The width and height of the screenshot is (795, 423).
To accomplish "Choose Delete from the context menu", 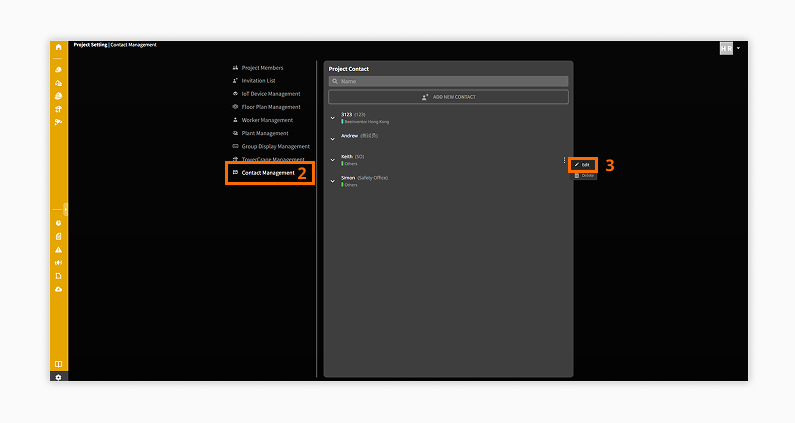I will [x=585, y=175].
